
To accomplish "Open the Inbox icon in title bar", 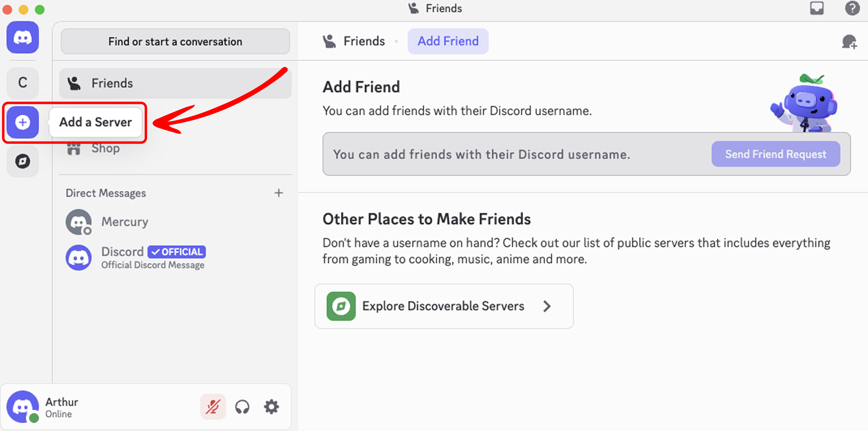I will (817, 8).
